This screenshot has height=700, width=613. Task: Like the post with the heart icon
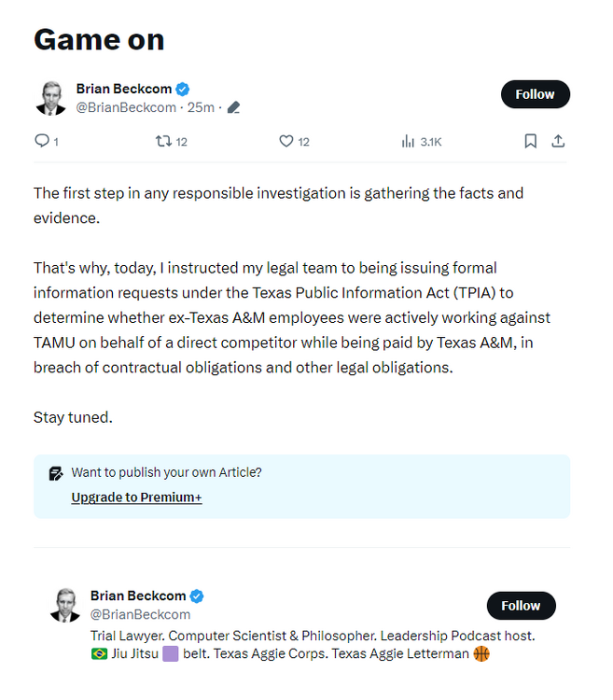click(286, 141)
